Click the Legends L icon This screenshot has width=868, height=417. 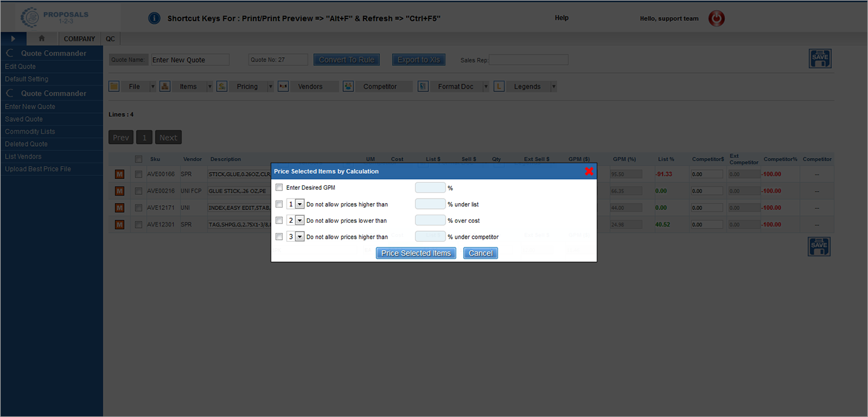point(499,86)
